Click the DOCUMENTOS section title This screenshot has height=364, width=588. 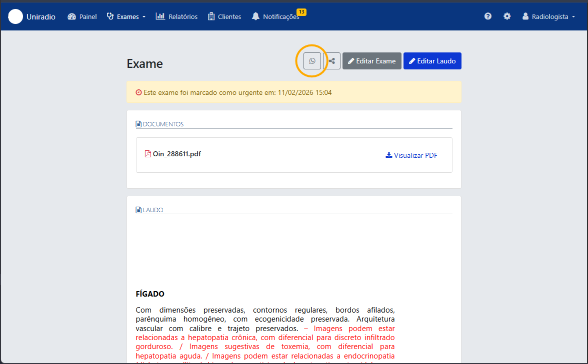[163, 124]
